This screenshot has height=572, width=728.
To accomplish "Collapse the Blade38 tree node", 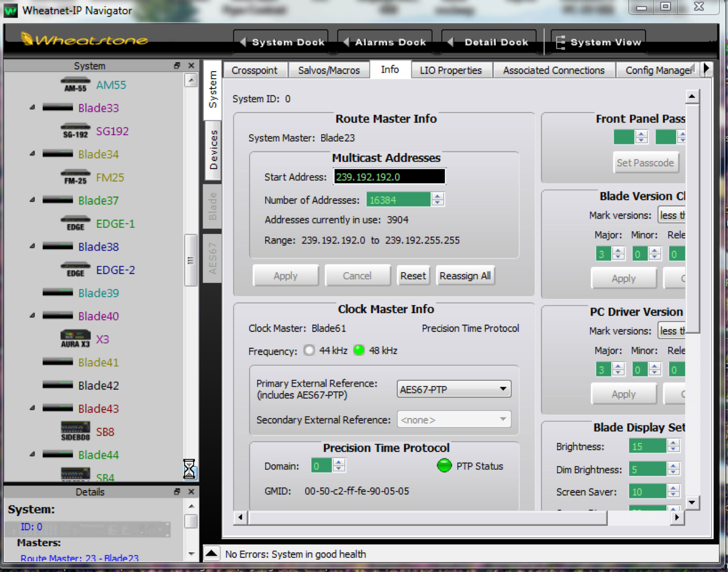I will coord(32,246).
